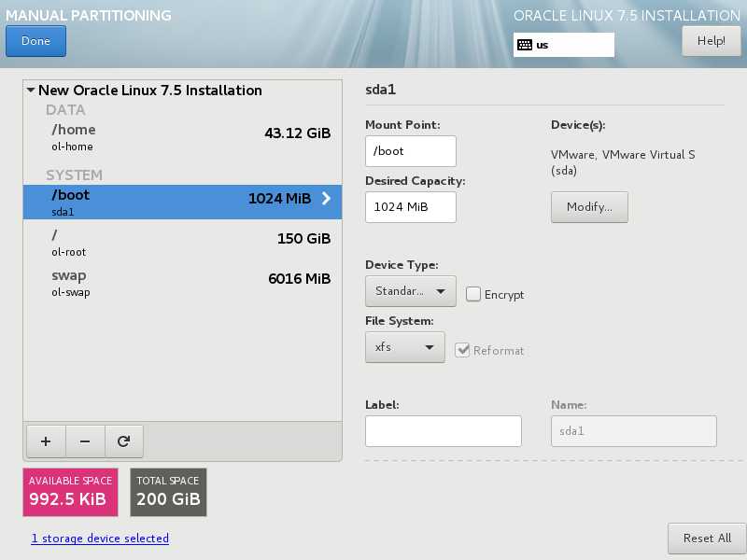The height and width of the screenshot is (560, 747).
Task: Click the 150 GiB size value
Action: point(304,238)
